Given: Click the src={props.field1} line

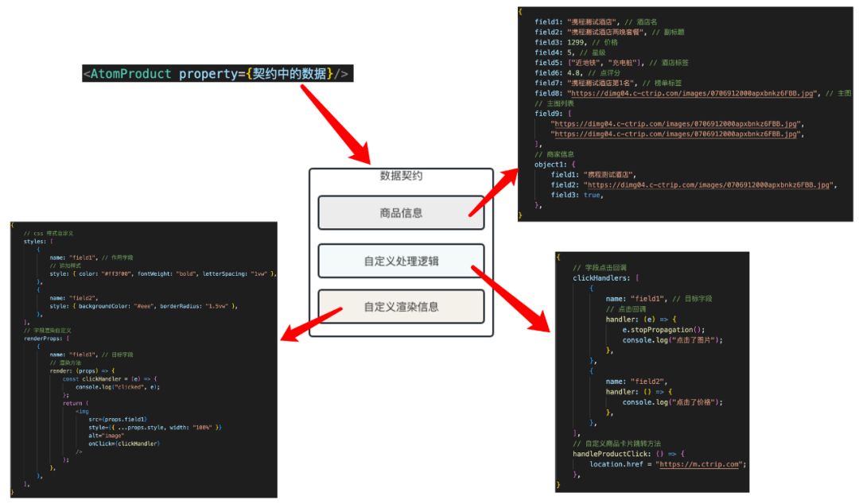Looking at the screenshot, I should 118,420.
